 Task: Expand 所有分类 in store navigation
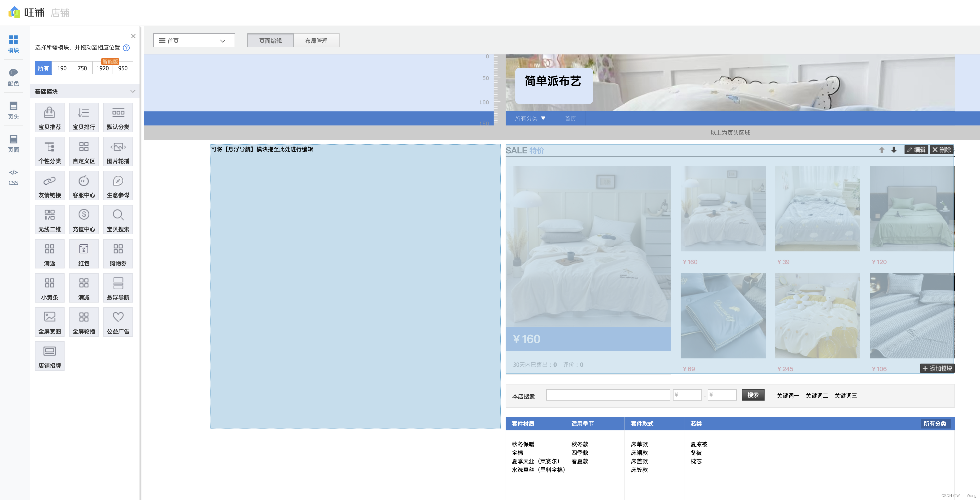click(x=529, y=118)
